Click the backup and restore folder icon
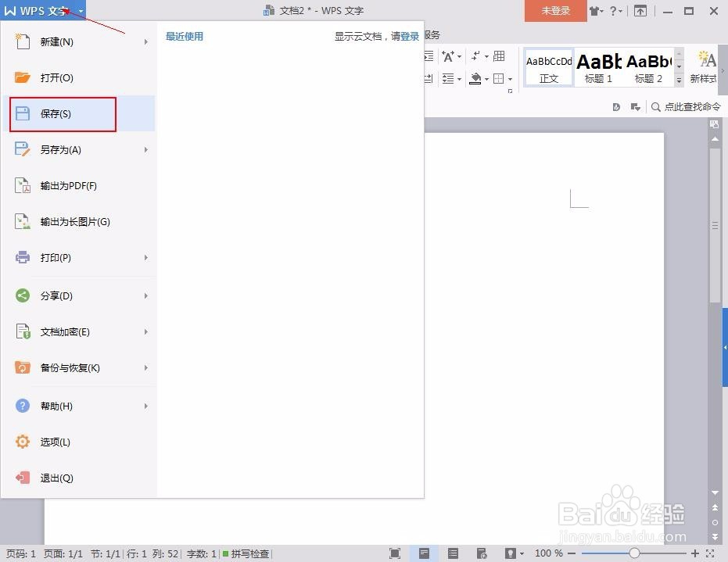728x562 pixels. (x=22, y=367)
